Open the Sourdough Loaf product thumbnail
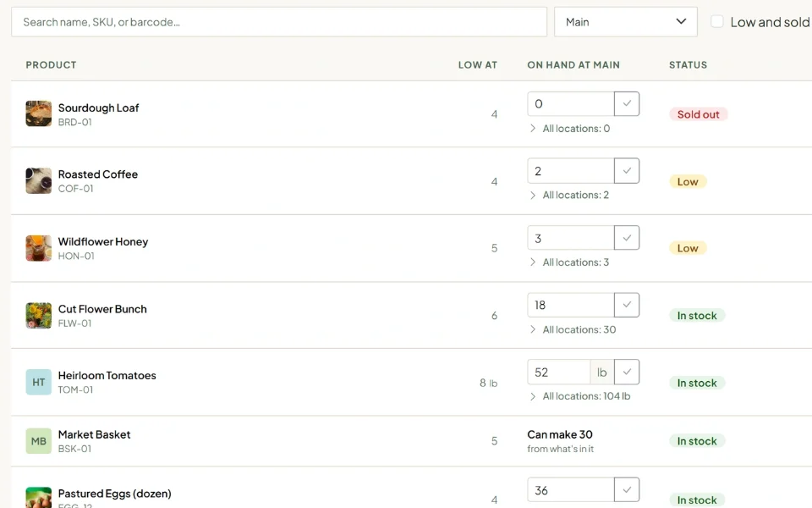The width and height of the screenshot is (812, 508). pos(39,113)
